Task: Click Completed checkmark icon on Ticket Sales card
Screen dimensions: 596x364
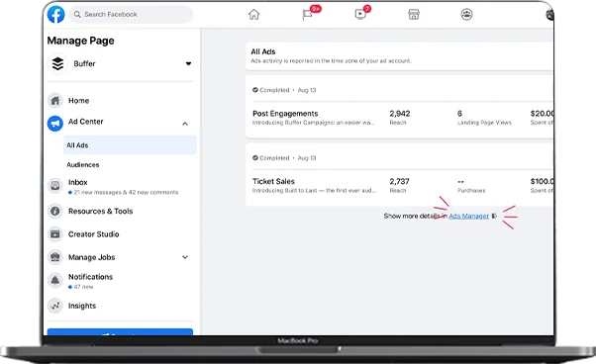Action: click(x=255, y=158)
